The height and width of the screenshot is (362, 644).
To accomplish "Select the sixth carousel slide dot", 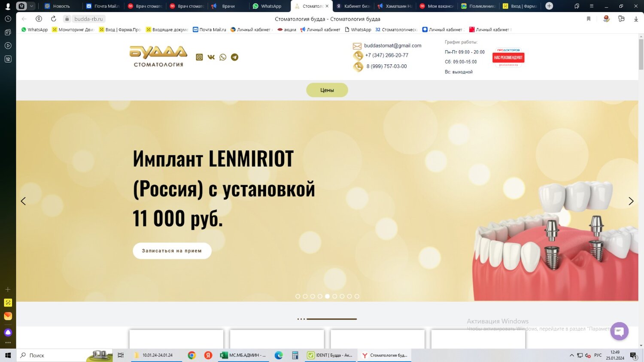I will pos(334,296).
